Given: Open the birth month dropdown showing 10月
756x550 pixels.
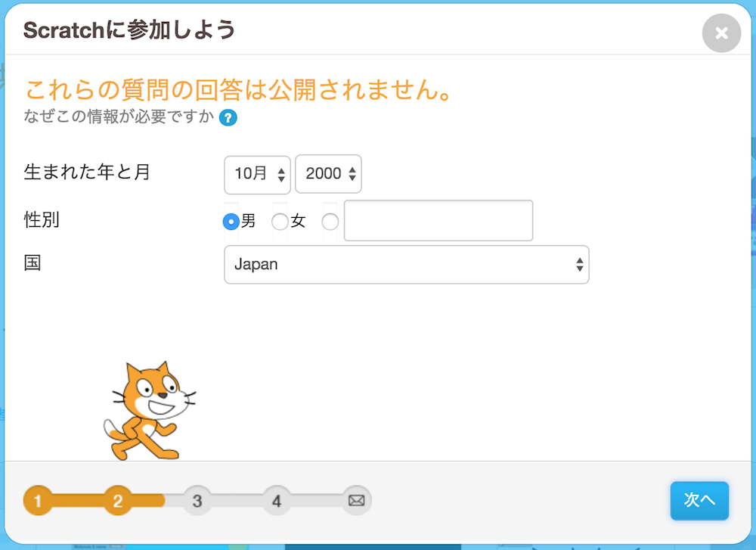Looking at the screenshot, I should pos(257,174).
